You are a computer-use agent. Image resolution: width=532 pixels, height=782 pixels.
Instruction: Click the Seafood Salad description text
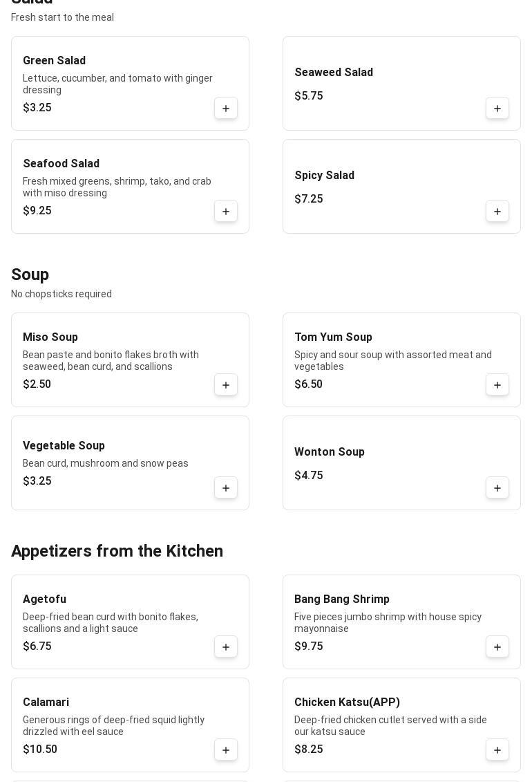coord(117,187)
